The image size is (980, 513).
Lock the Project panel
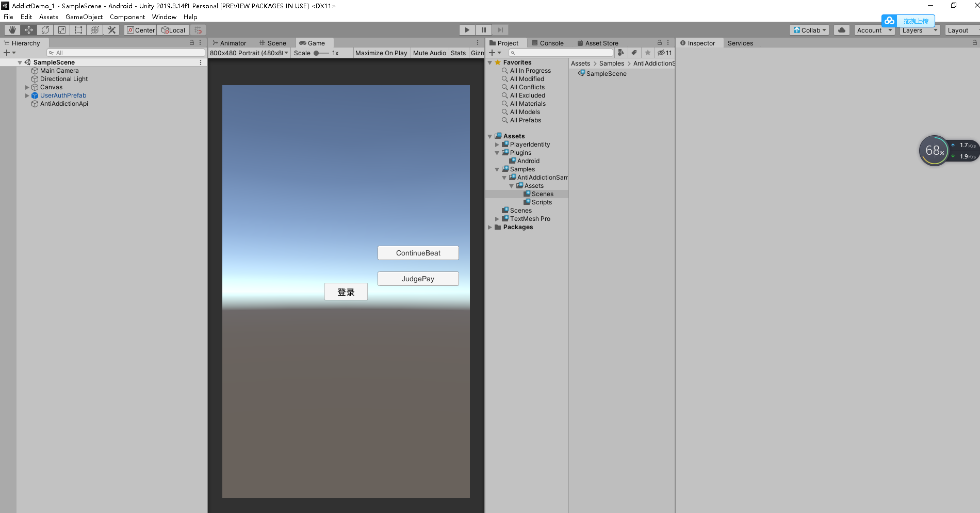[660, 43]
